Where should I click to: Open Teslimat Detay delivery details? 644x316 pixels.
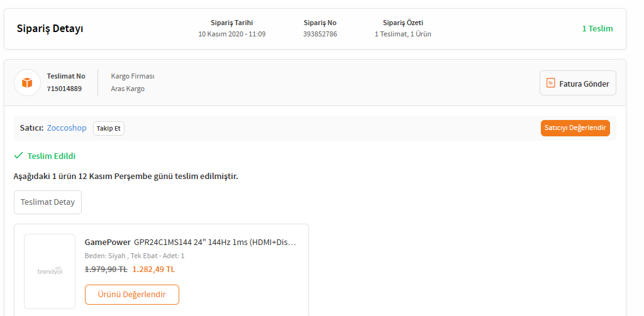pos(48,202)
